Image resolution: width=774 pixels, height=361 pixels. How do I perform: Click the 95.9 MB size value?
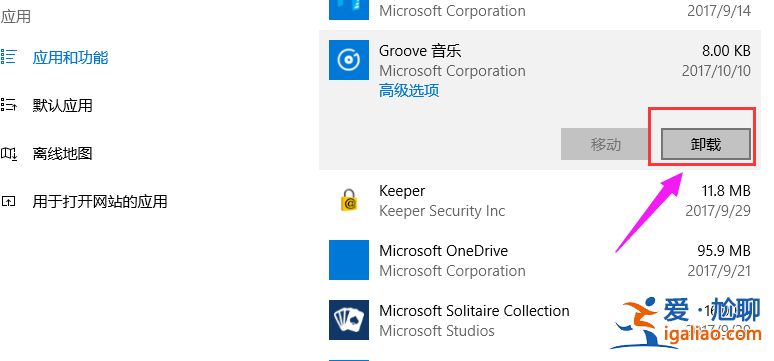724,251
